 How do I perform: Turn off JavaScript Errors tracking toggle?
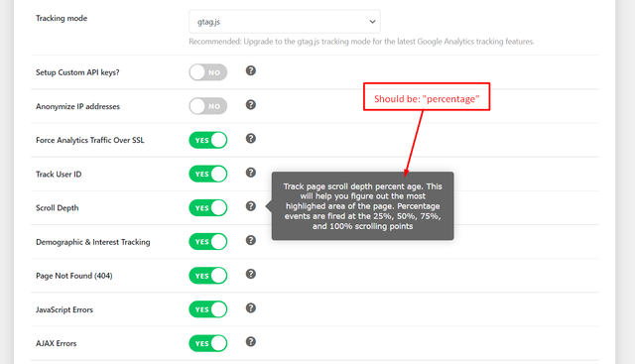[x=207, y=309]
